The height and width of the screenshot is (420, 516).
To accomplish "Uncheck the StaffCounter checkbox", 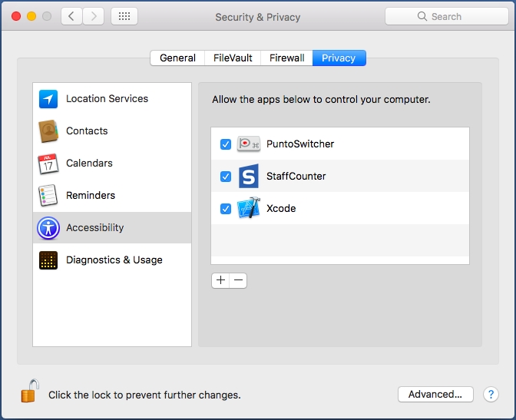I will point(226,177).
